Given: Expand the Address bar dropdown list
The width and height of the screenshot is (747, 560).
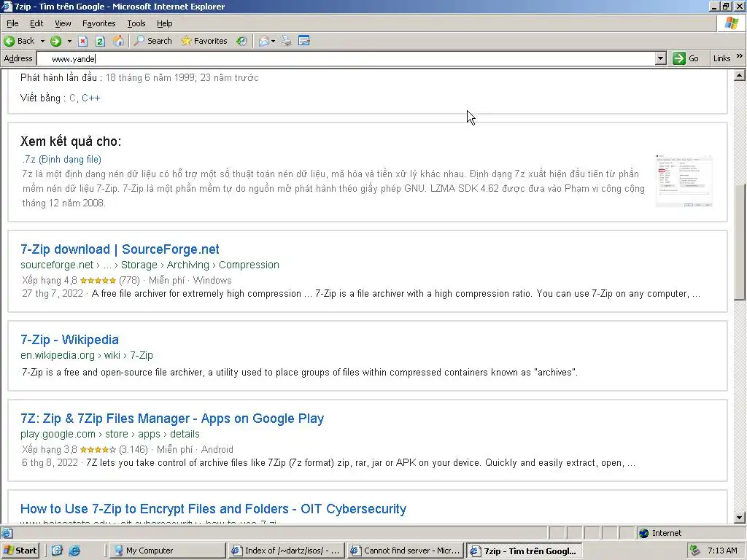Looking at the screenshot, I should [x=660, y=58].
